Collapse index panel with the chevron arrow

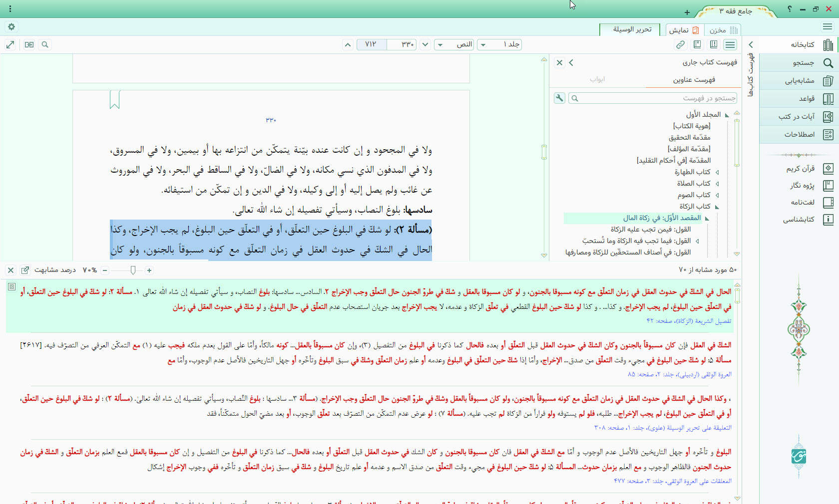point(571,62)
